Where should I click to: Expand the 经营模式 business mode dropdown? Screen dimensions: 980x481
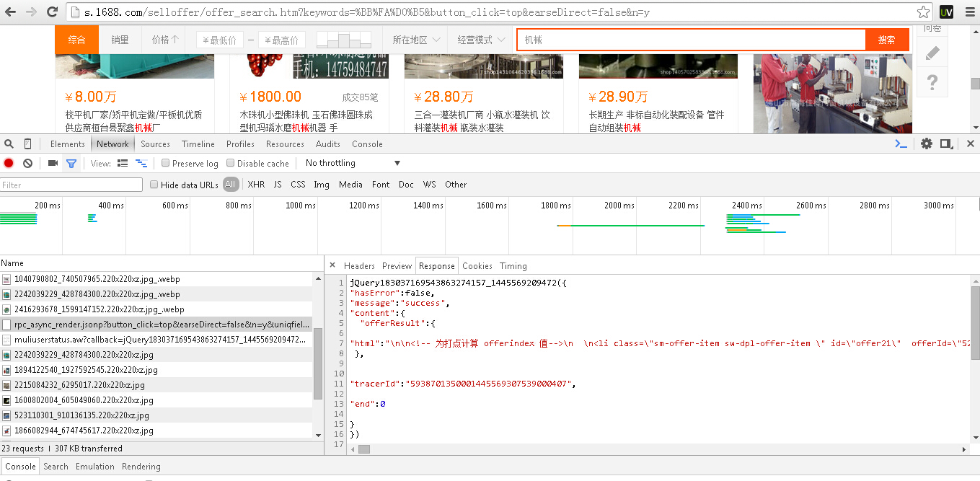[480, 40]
